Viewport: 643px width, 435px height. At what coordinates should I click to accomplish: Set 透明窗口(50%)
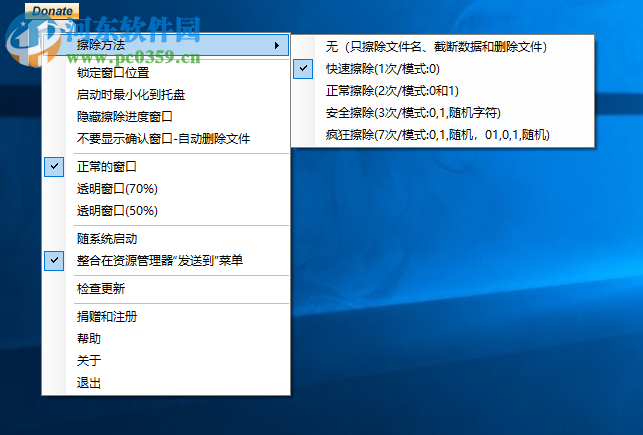coord(166,211)
